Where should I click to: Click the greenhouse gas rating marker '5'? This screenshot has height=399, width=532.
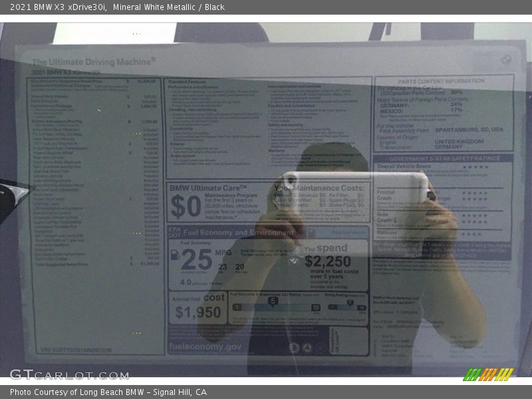point(273,301)
